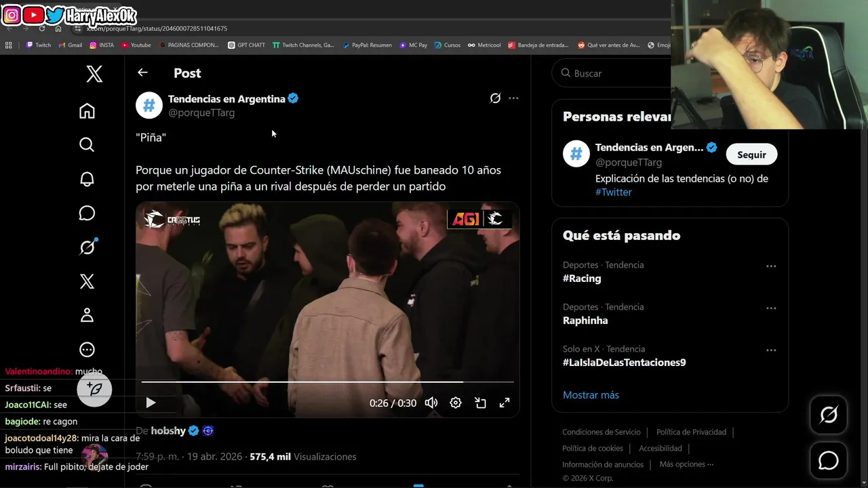Mute the video volume
Image resolution: width=868 pixels, height=488 pixels.
coord(431,403)
